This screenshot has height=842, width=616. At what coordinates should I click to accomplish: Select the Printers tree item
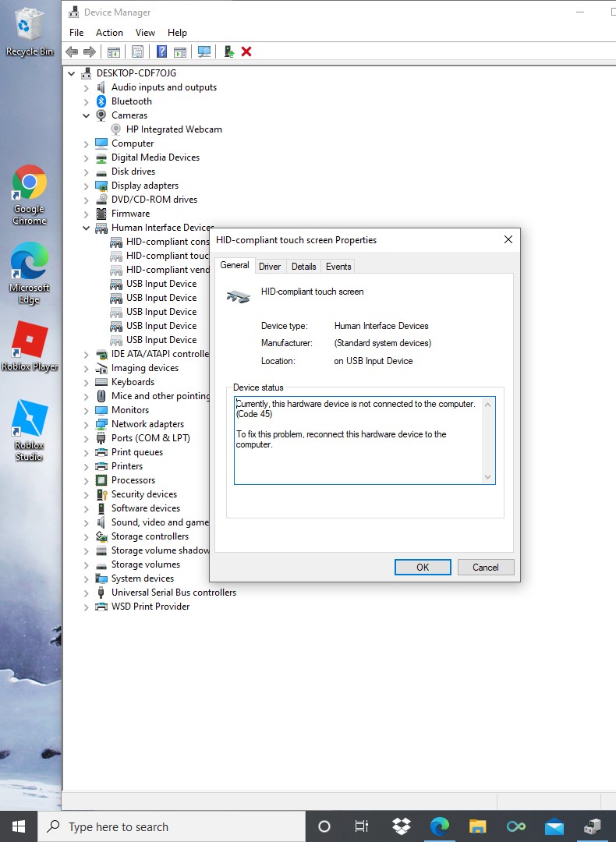(127, 466)
